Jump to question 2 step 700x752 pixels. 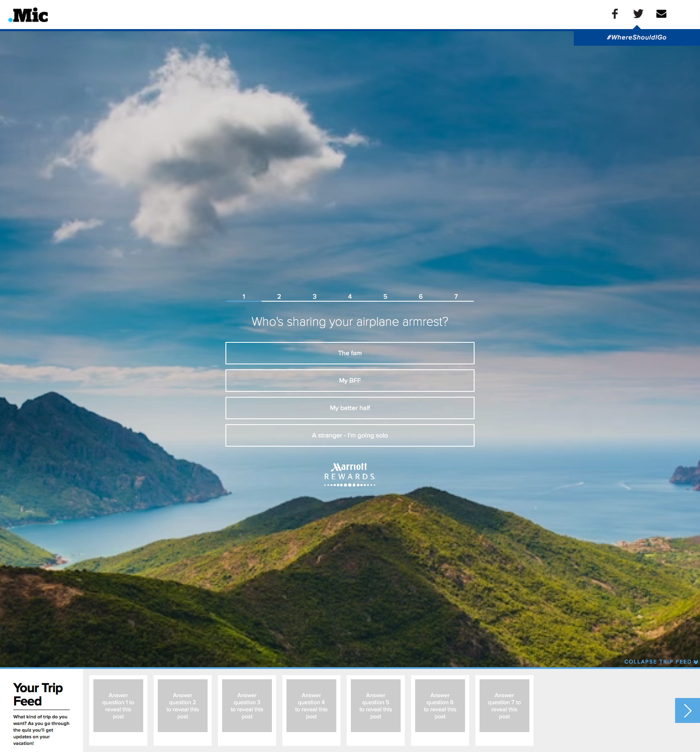279,296
